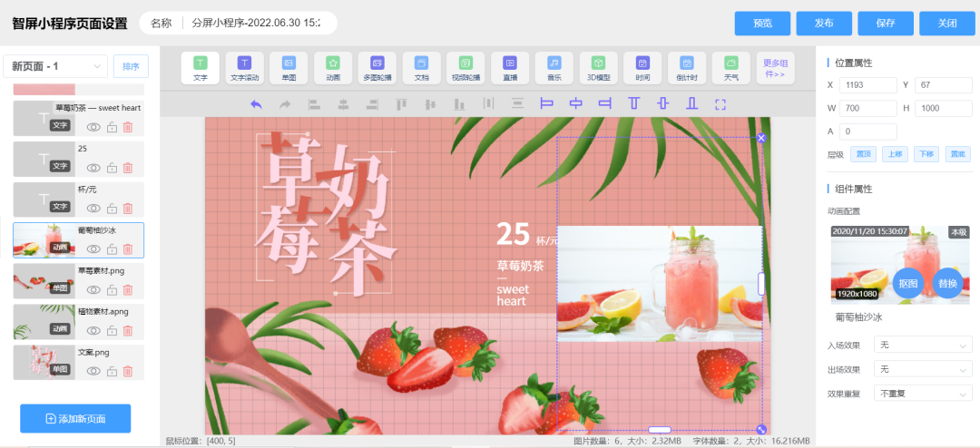This screenshot has width=980, height=448.
Task: Align component to canvas bottom edge
Action: click(691, 103)
